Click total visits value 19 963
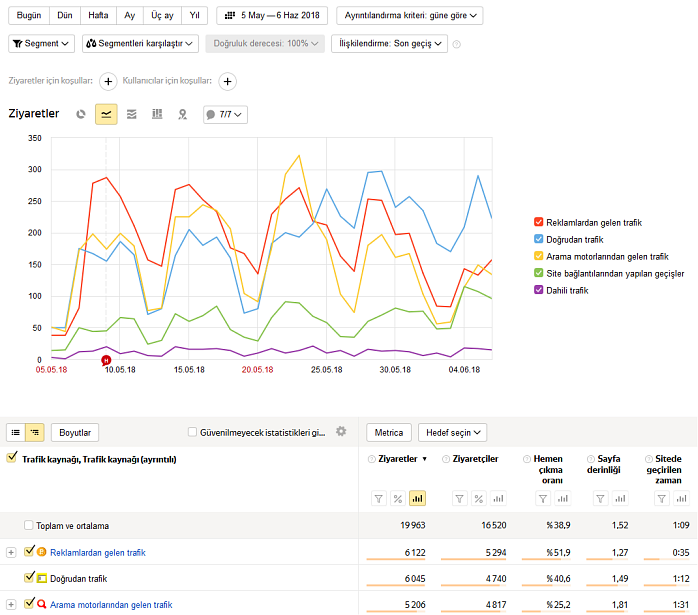This screenshot has width=698, height=615. click(x=413, y=525)
